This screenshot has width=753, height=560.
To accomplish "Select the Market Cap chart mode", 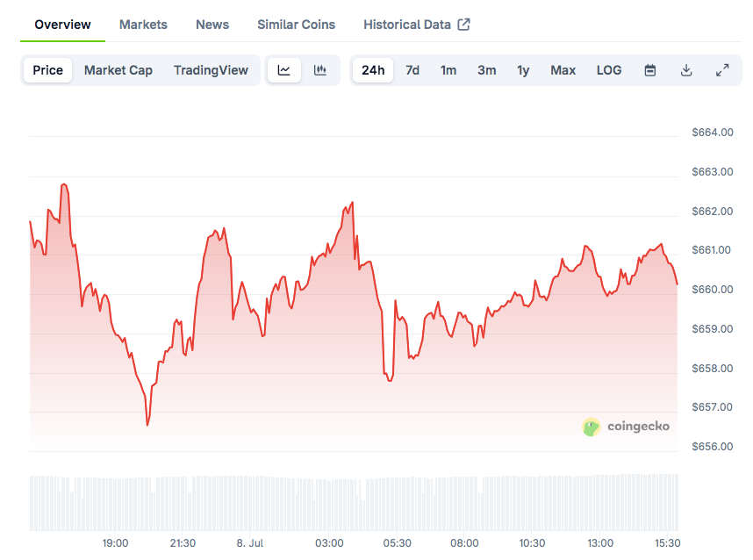I will [x=118, y=70].
